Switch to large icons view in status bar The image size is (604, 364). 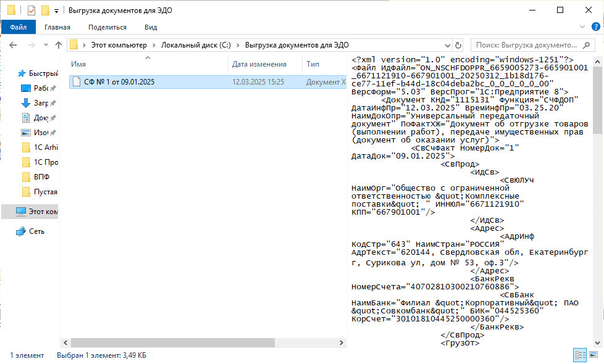pyautogui.click(x=594, y=354)
